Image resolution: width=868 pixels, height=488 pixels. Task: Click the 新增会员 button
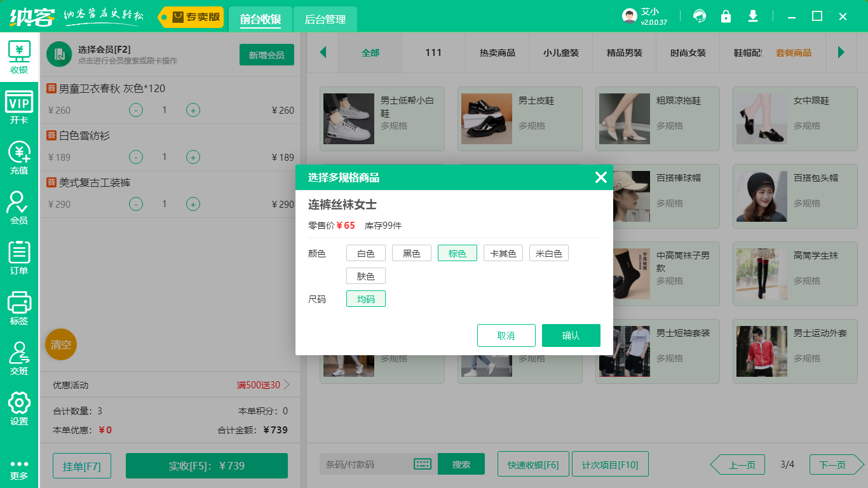267,55
